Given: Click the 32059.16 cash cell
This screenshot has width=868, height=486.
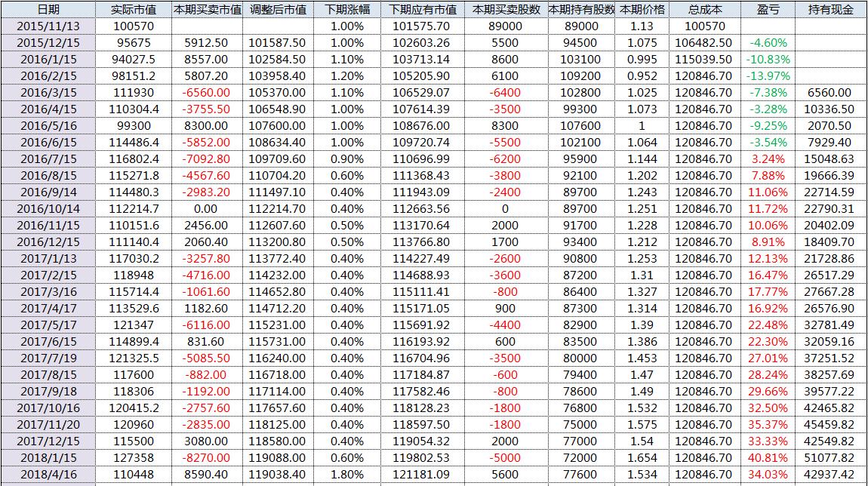Looking at the screenshot, I should coord(830,342).
